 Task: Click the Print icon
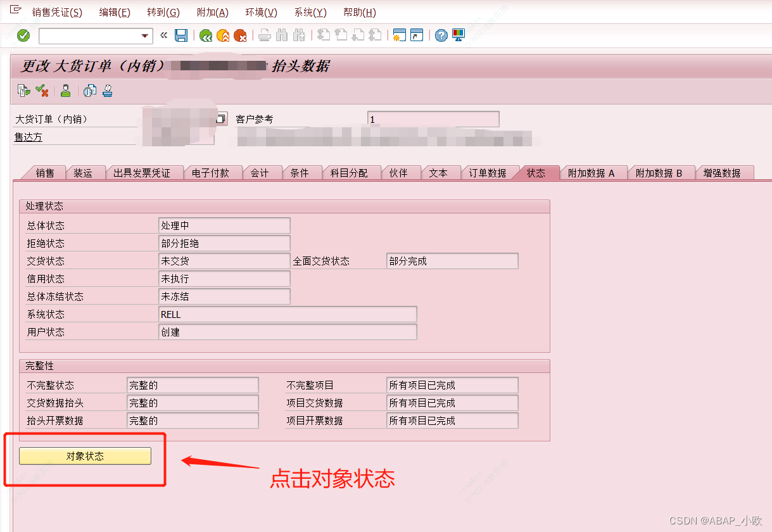tap(265, 35)
